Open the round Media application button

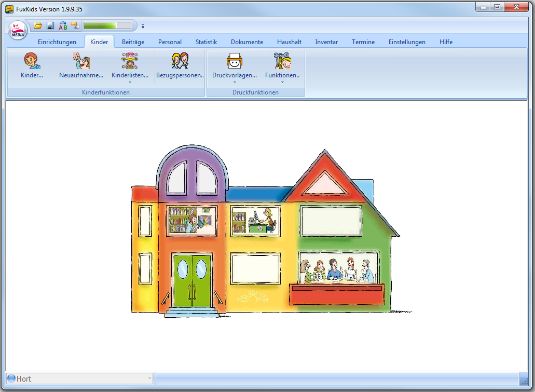pos(18,30)
